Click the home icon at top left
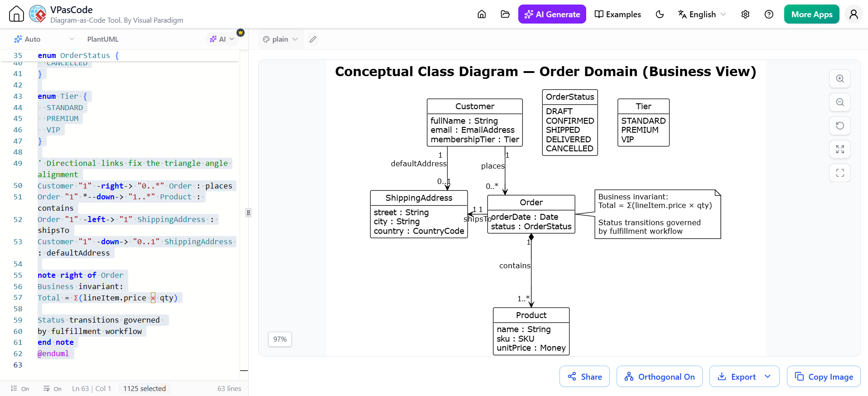The height and width of the screenshot is (396, 868). point(16,14)
